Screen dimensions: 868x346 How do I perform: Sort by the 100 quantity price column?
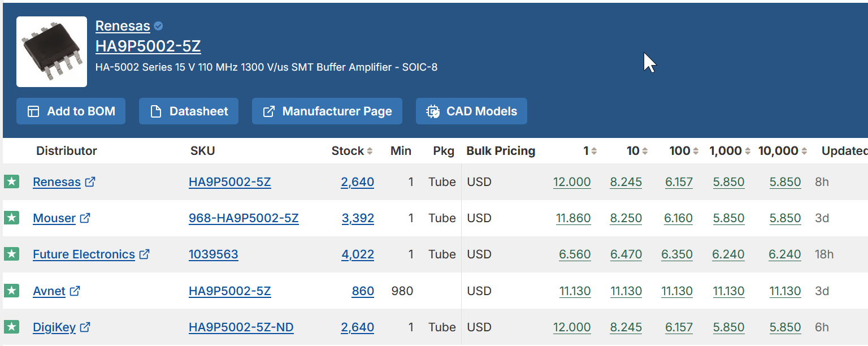[x=684, y=151]
